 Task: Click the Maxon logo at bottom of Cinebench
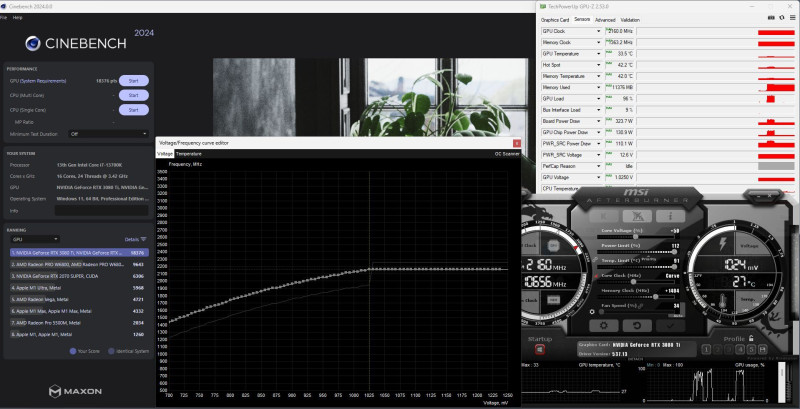coord(76,391)
